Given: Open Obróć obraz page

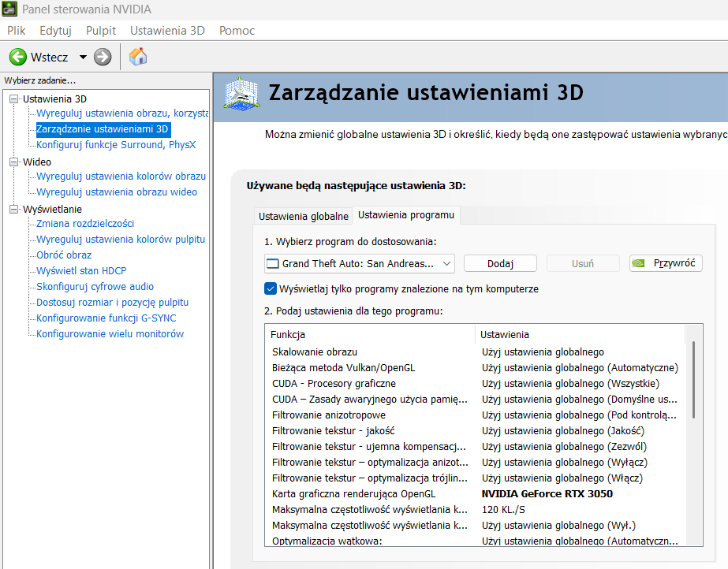Looking at the screenshot, I should (64, 255).
